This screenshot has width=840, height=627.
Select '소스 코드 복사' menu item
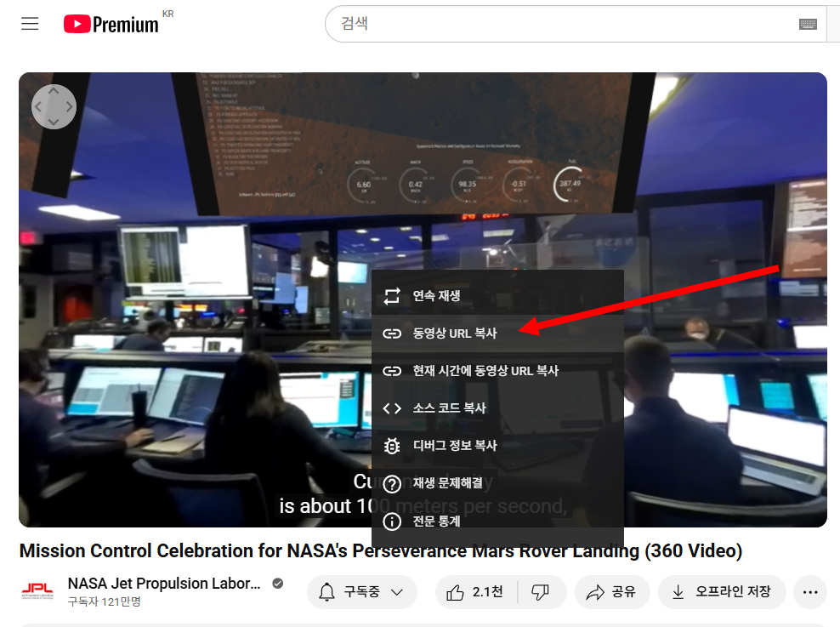[x=497, y=408]
